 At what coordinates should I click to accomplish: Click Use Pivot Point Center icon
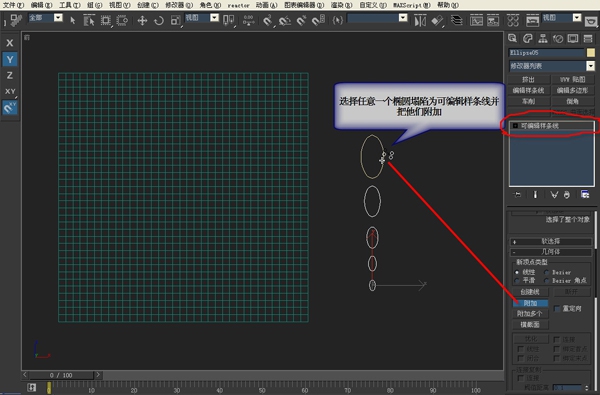click(229, 20)
